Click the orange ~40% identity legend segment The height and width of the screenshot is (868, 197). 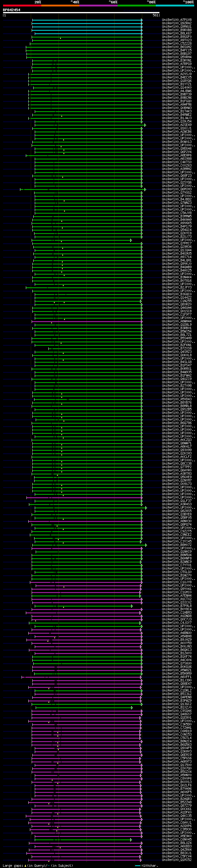60,6
